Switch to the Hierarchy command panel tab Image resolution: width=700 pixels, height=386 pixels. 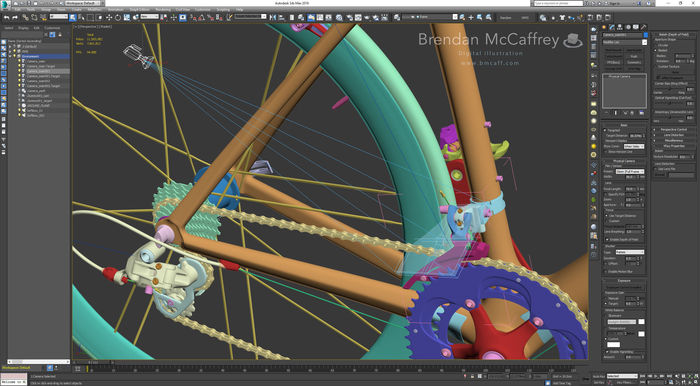[x=620, y=27]
